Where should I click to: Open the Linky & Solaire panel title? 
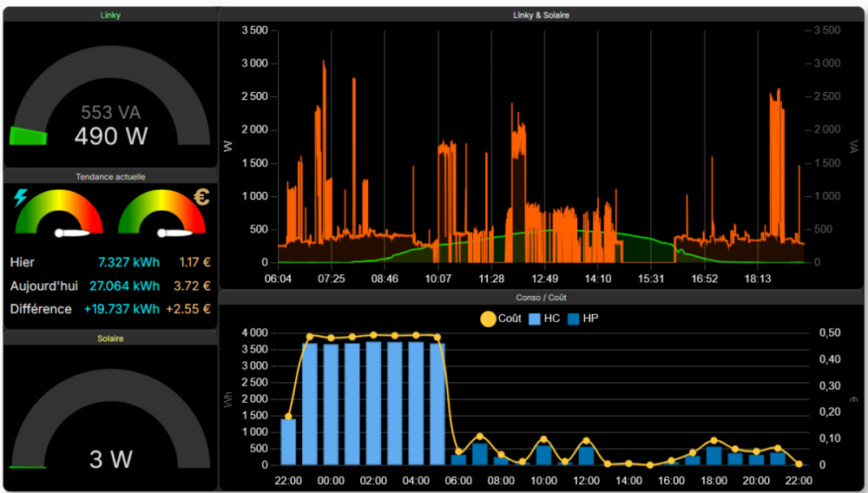[x=541, y=15]
